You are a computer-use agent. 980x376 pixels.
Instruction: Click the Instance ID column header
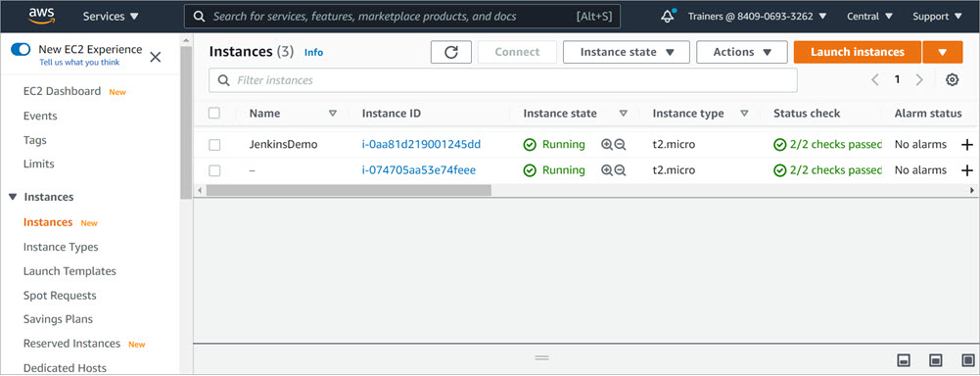coord(392,114)
